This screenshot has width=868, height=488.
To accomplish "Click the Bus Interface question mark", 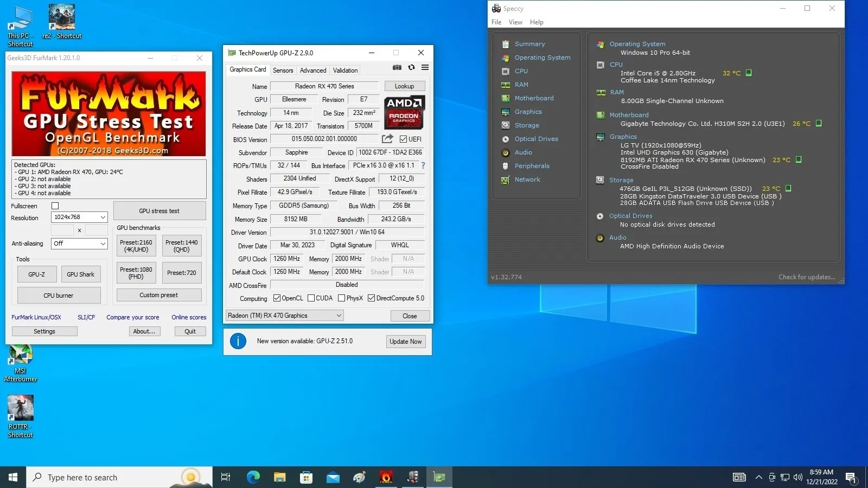I will [423, 165].
